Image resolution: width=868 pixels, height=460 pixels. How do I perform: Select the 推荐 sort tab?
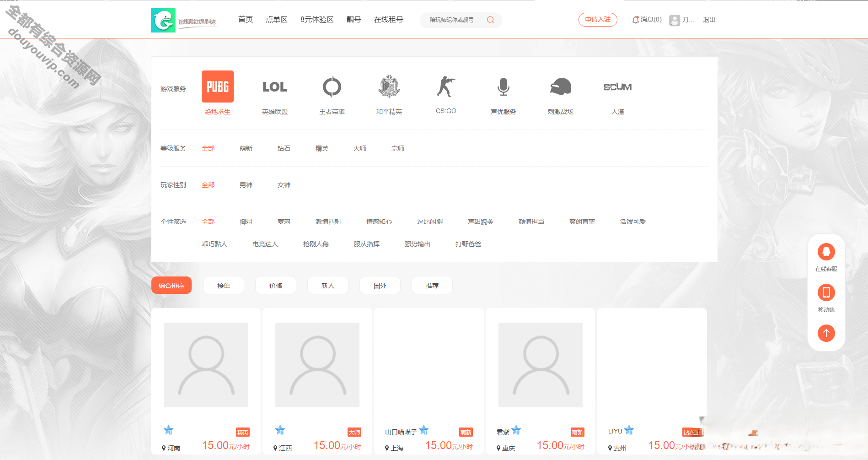432,286
